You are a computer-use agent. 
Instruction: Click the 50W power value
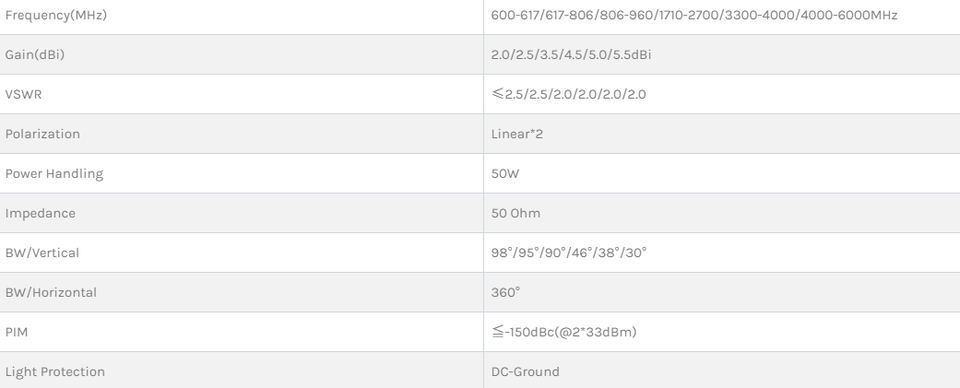[505, 174]
